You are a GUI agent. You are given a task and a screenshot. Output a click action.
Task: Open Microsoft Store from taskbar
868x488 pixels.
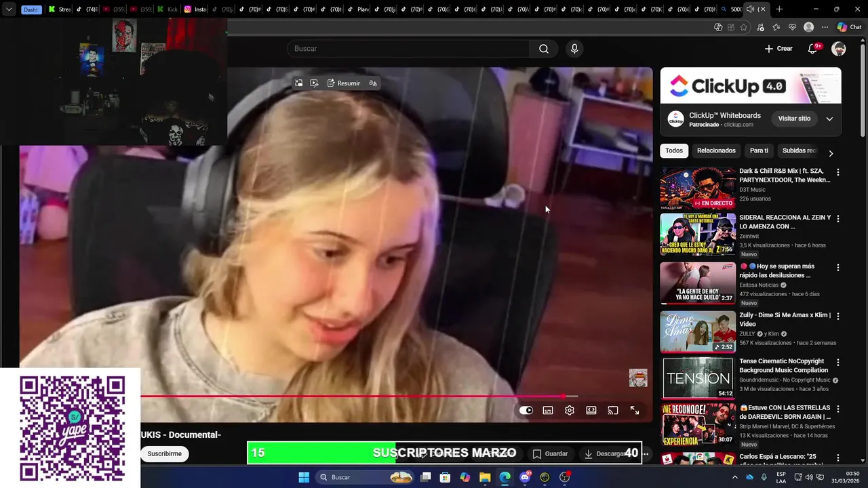[445, 477]
